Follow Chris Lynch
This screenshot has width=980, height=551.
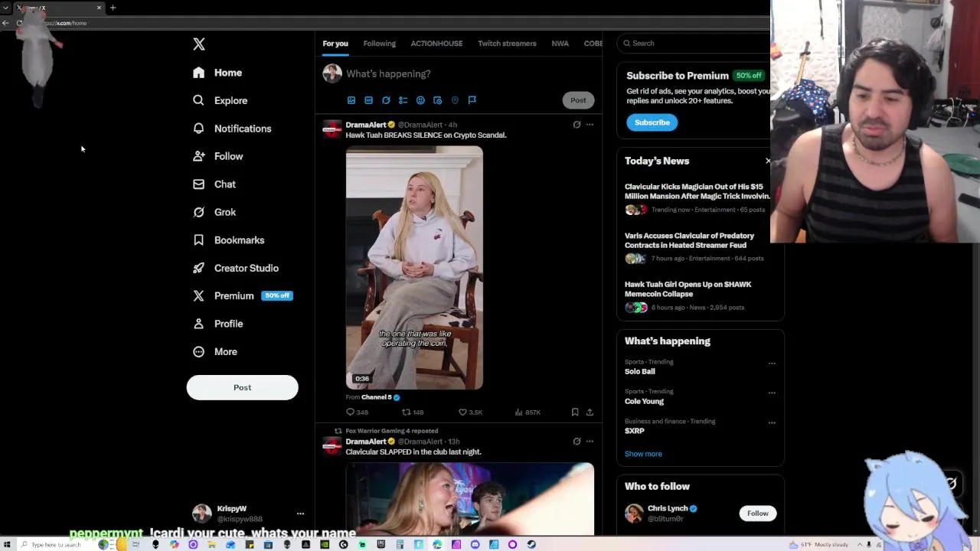point(757,514)
